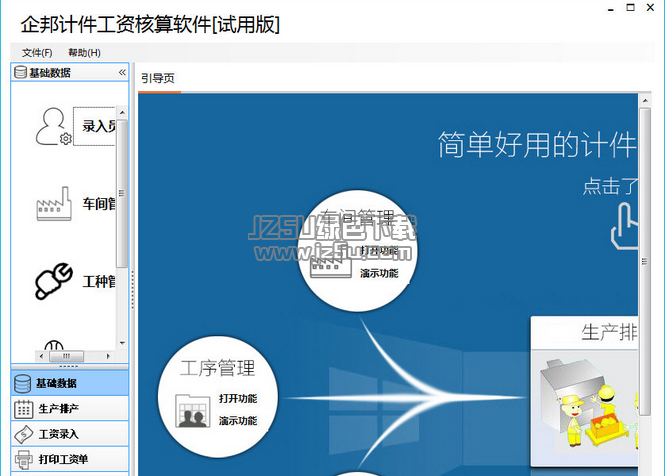Click sidebar vertical scrollbar thumb
The height and width of the screenshot is (476, 666).
(x=122, y=194)
